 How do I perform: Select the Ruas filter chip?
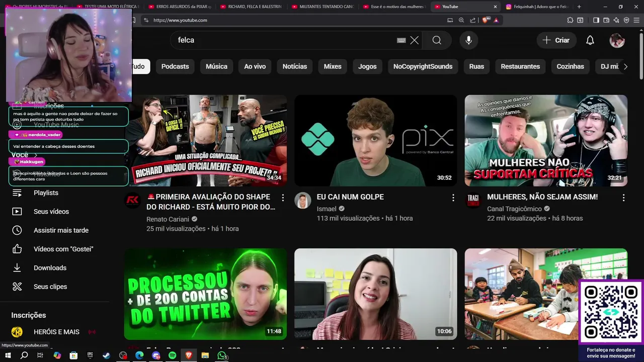(476, 66)
